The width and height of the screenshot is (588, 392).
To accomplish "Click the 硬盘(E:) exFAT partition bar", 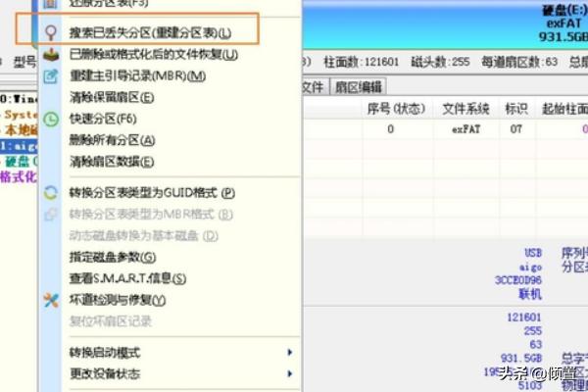I will tap(445, 24).
